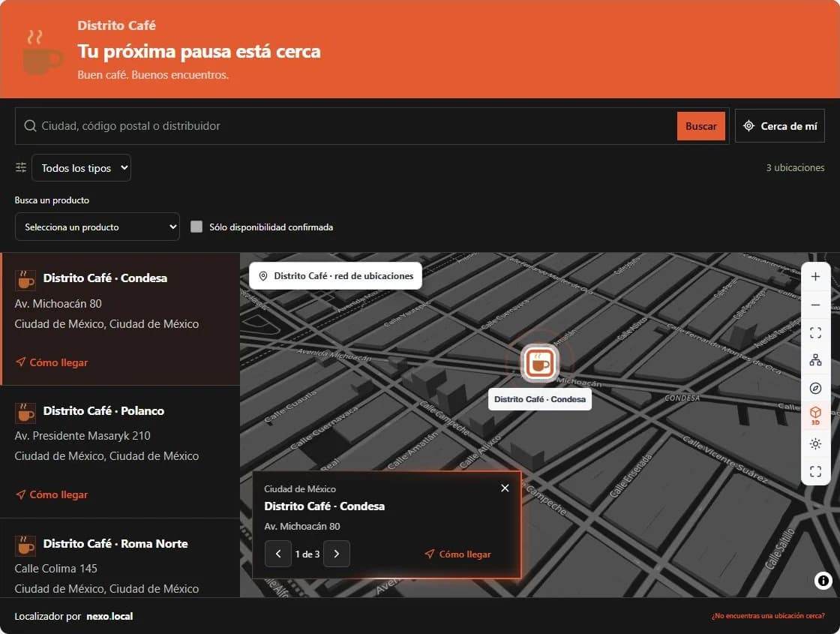The height and width of the screenshot is (634, 840).
Task: Click Tu próxima pausa está cerca heading
Action: point(199,52)
